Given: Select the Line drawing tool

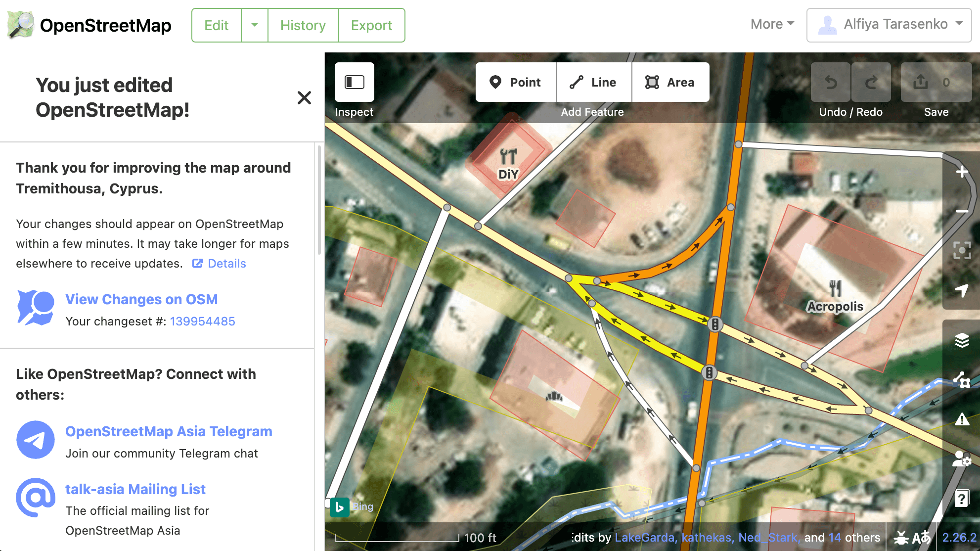Looking at the screenshot, I should tap(594, 82).
